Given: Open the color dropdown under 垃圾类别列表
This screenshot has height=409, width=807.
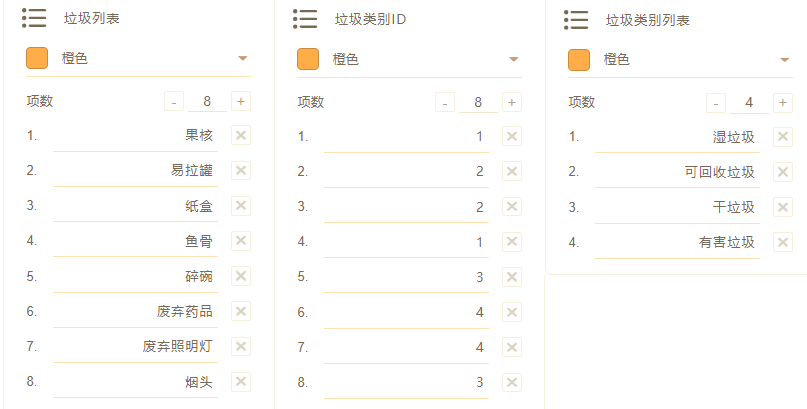Looking at the screenshot, I should [x=784, y=60].
